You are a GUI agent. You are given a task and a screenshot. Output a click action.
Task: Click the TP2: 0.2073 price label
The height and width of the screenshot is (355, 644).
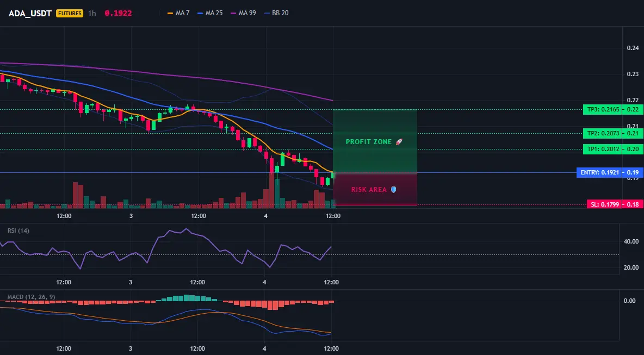click(x=603, y=133)
